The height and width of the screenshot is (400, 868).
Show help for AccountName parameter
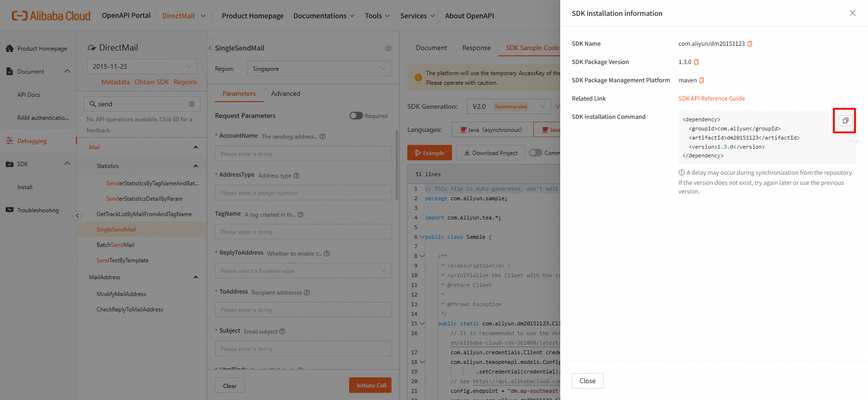tap(323, 137)
